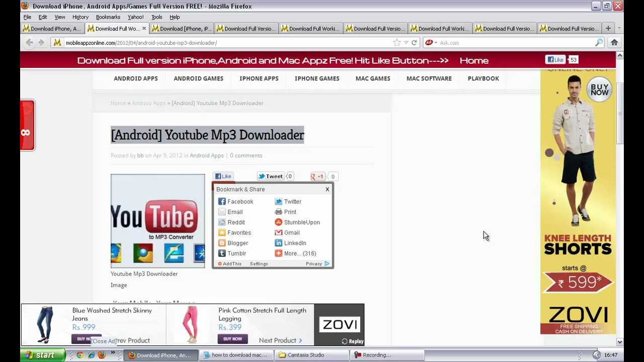The image size is (644, 362).
Task: Click AddThis link in share popup footer
Action: tap(230, 264)
